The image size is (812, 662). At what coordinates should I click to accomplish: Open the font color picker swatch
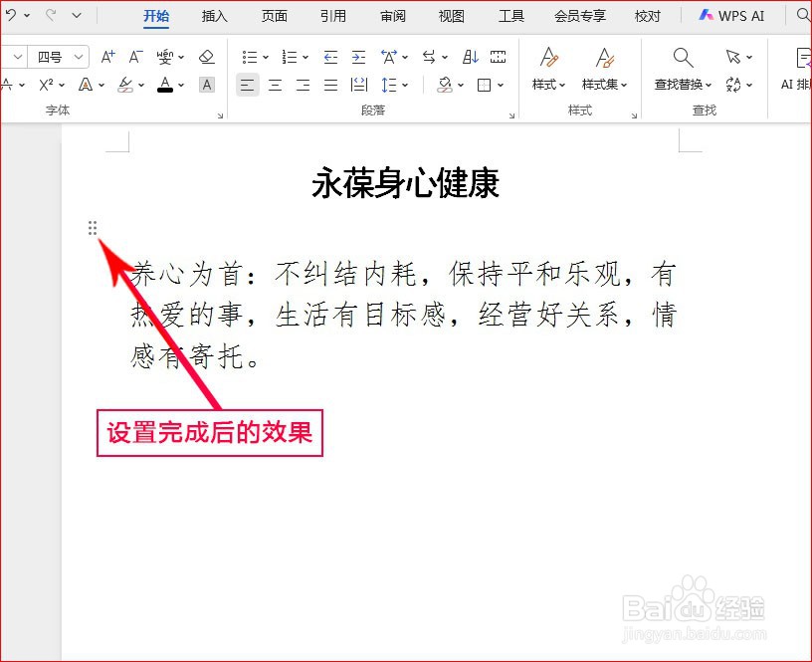tap(166, 86)
